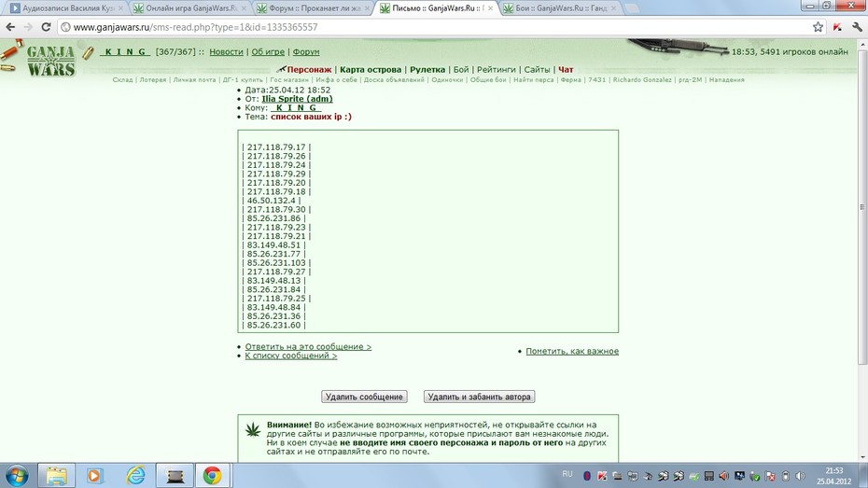Open Сайты menu item
Image resolution: width=868 pixels, height=488 pixels.
pyautogui.click(x=537, y=69)
